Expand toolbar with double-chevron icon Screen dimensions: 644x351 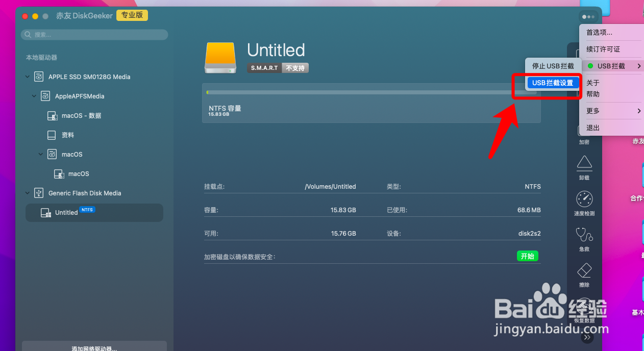[587, 337]
